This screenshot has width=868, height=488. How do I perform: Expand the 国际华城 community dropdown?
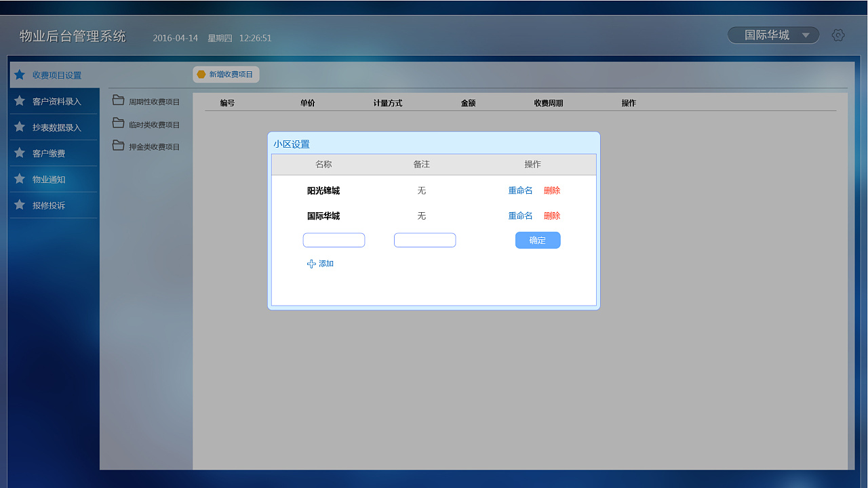click(774, 35)
